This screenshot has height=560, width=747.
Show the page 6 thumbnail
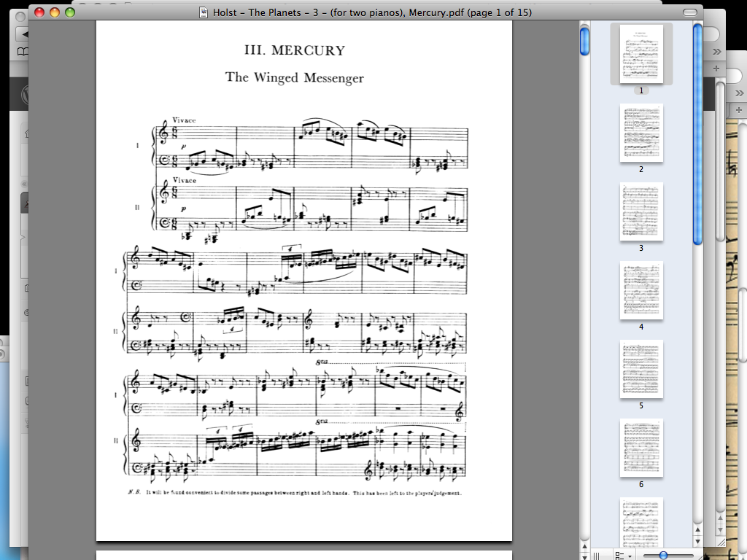pos(641,448)
